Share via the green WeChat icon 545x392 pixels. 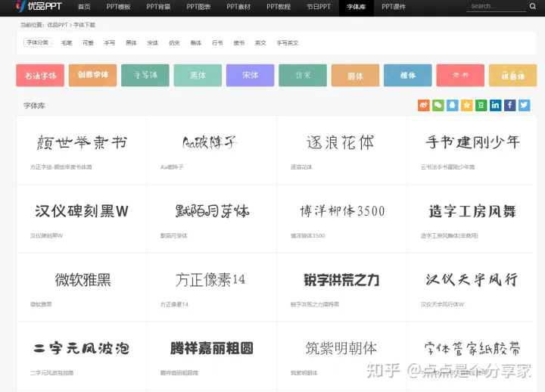[438, 105]
